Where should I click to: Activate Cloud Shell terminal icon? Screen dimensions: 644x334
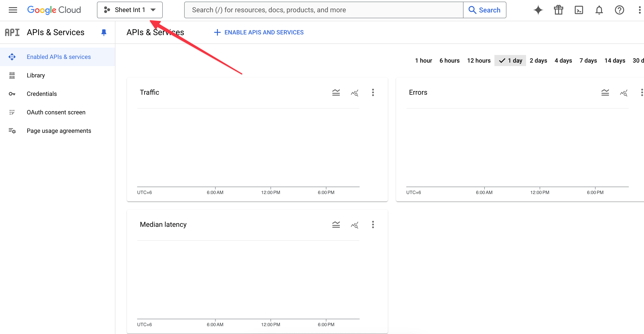pos(579,10)
